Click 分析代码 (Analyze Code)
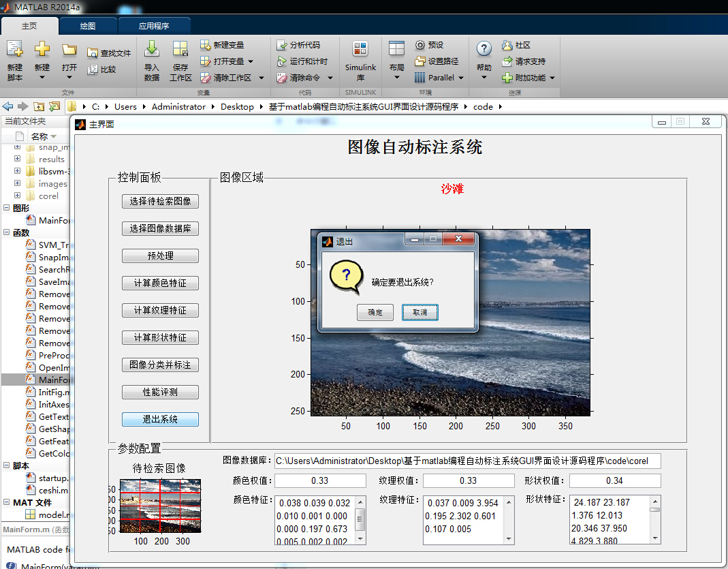This screenshot has height=569, width=728. coord(298,45)
